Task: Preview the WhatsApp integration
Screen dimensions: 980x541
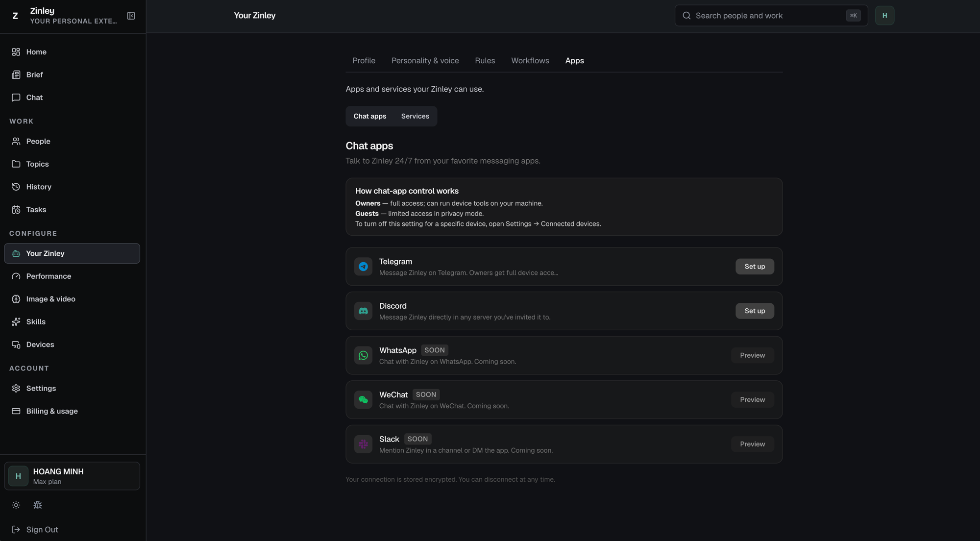Action: click(753, 355)
